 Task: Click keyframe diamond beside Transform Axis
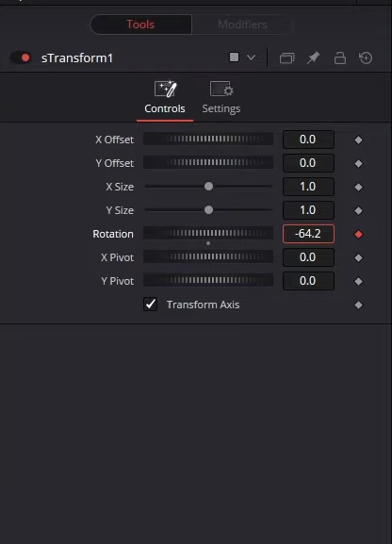[358, 305]
